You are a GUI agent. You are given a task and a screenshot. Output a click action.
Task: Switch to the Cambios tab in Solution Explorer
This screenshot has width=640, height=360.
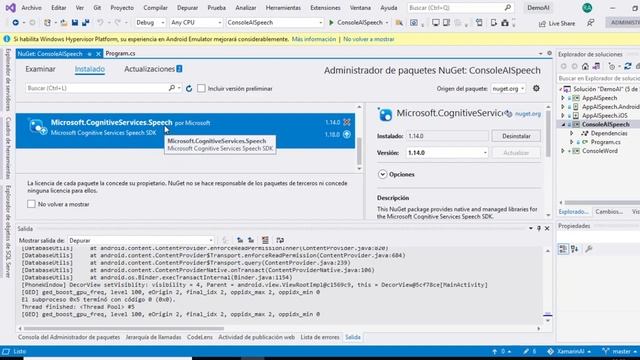click(609, 212)
